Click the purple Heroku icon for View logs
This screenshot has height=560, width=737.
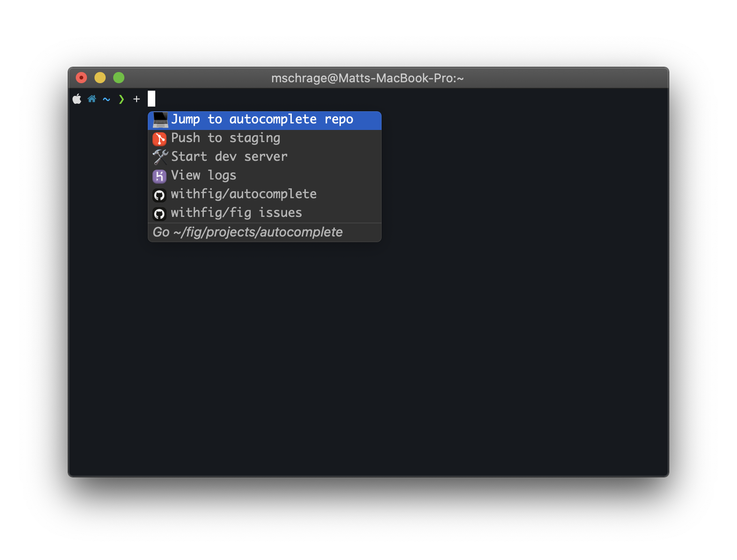[159, 176]
